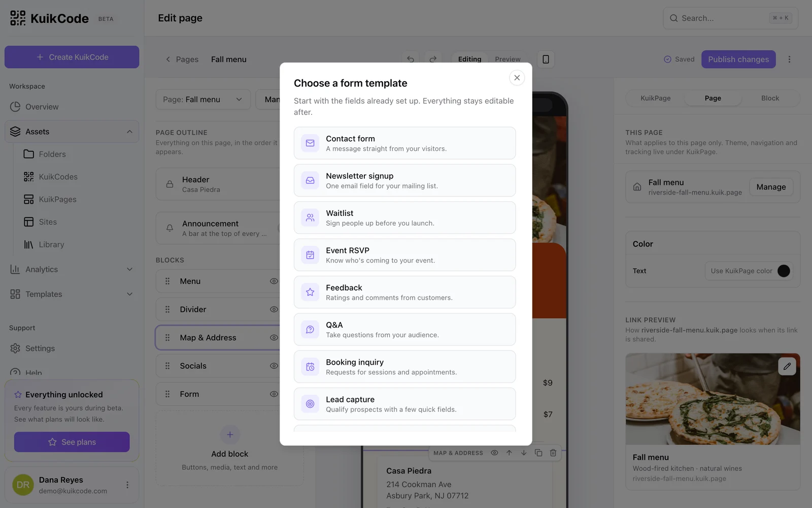Switch to the Block tab

point(770,98)
